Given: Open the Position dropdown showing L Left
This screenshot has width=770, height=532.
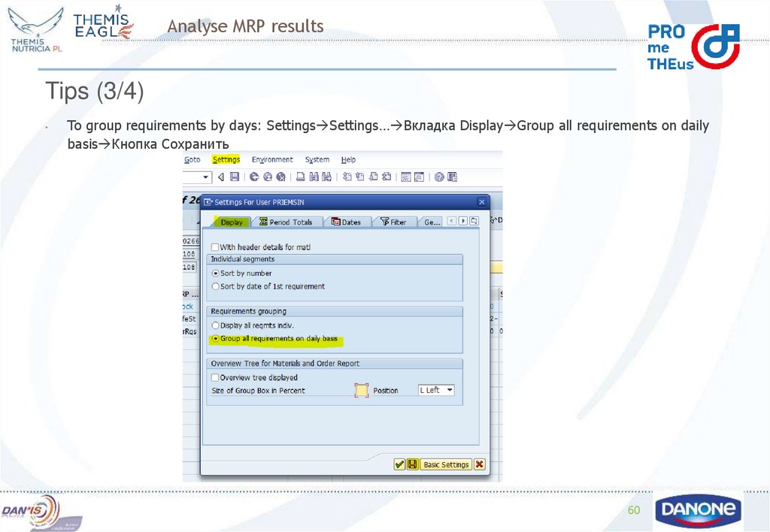Looking at the screenshot, I should tap(436, 390).
